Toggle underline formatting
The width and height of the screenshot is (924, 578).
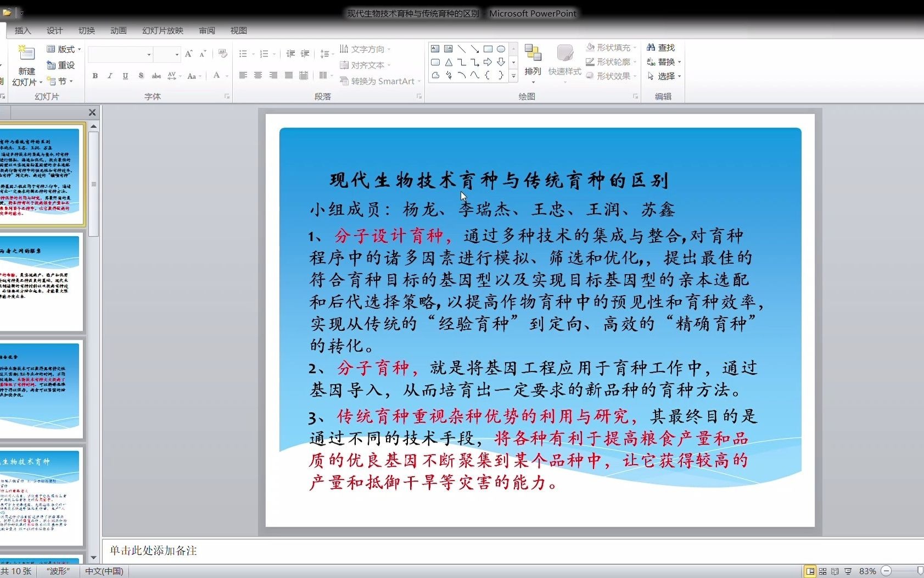[x=125, y=76]
